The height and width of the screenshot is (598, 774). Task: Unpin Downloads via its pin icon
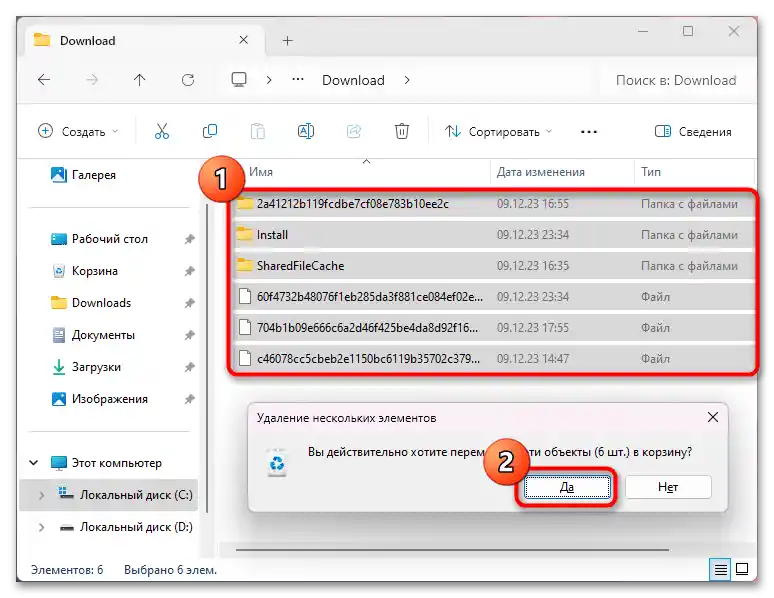190,303
